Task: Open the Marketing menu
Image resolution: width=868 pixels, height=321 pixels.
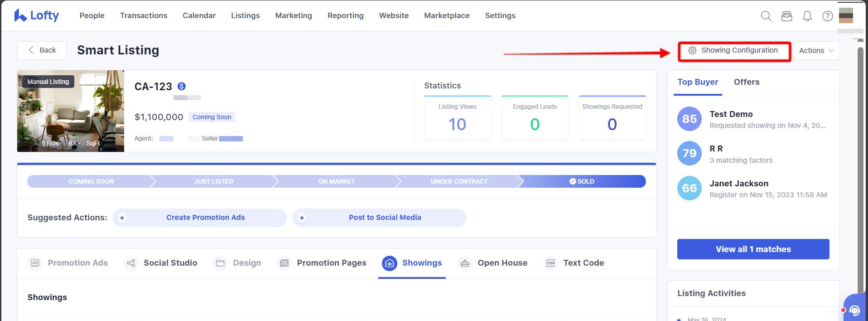Action: 294,15
